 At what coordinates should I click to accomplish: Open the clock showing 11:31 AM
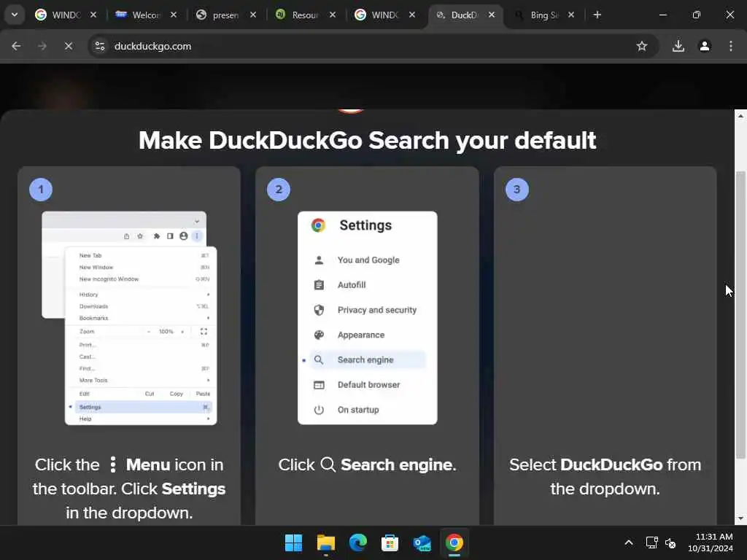tap(711, 542)
